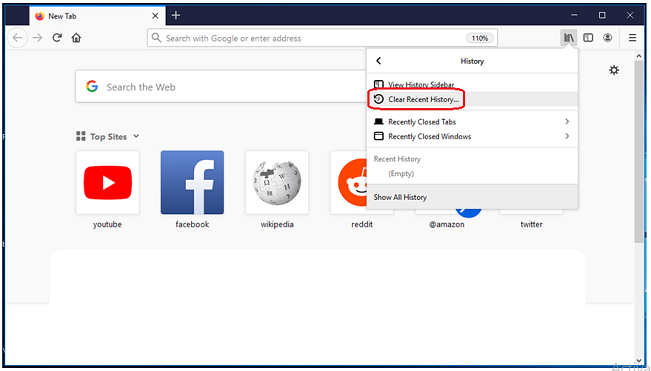Click the page scrollbar up arrow
Image resolution: width=651 pixels, height=371 pixels.
639,55
